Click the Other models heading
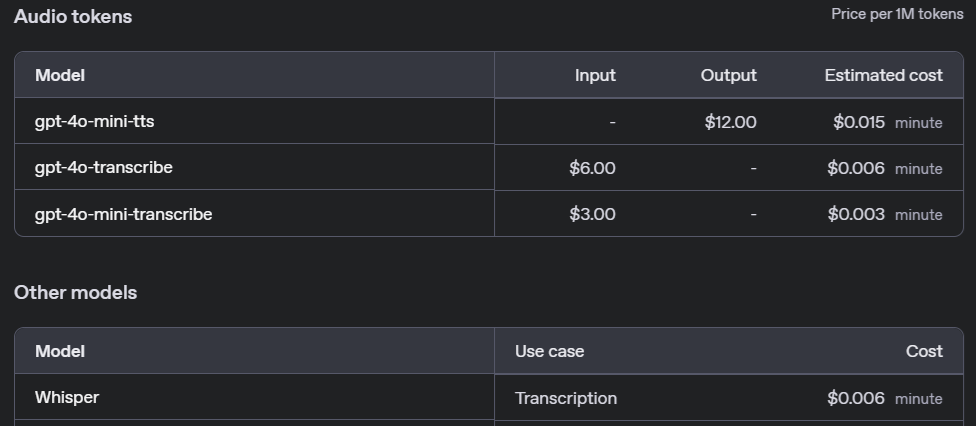Screen dimensions: 976x426 click(x=75, y=293)
